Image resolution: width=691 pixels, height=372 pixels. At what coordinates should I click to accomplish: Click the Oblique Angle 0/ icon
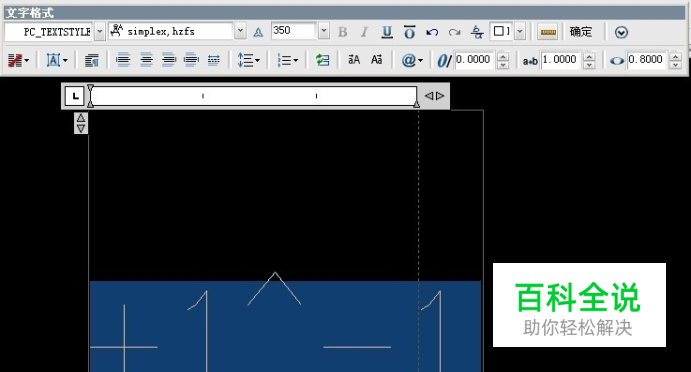(444, 60)
